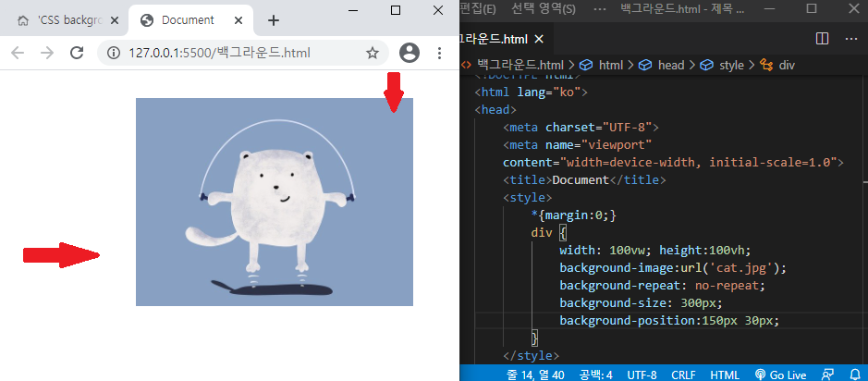
Task: Click 'background-position' line in code
Action: [669, 321]
